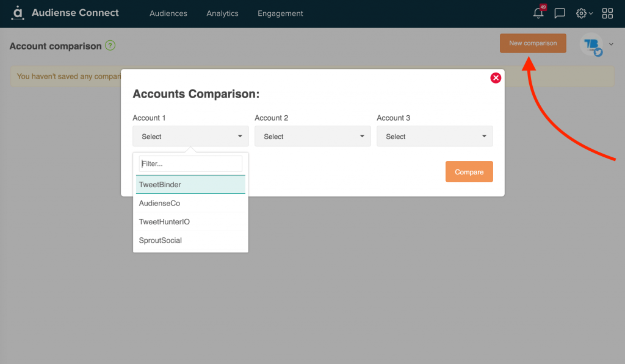Click the Account 2 label
Viewport: 625px width, 364px height.
point(272,118)
